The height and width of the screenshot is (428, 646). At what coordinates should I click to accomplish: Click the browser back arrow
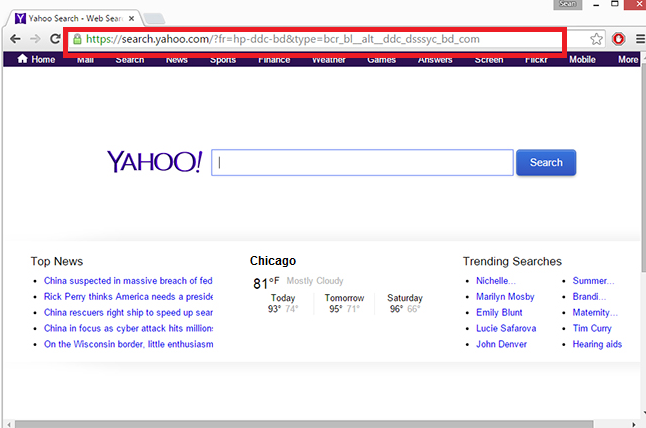point(14,39)
